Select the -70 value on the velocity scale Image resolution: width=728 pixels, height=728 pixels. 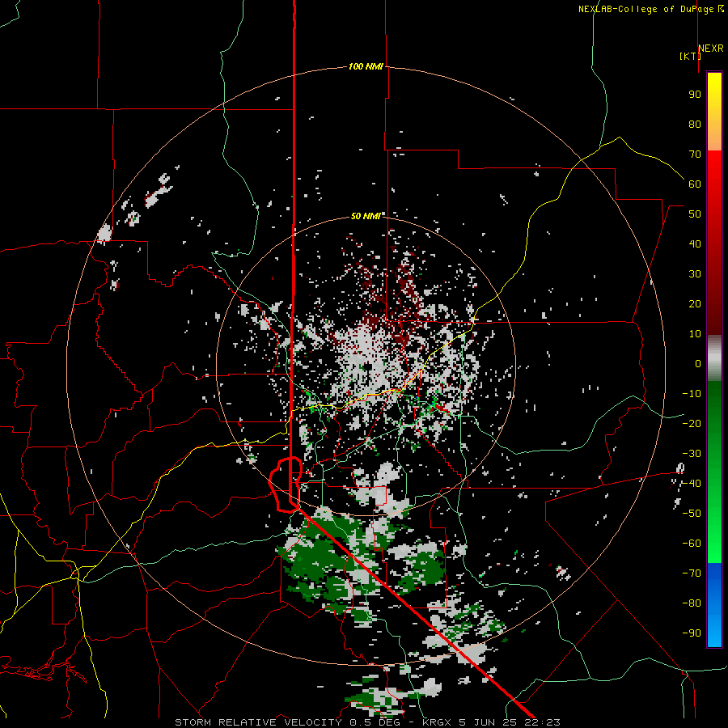(x=692, y=574)
